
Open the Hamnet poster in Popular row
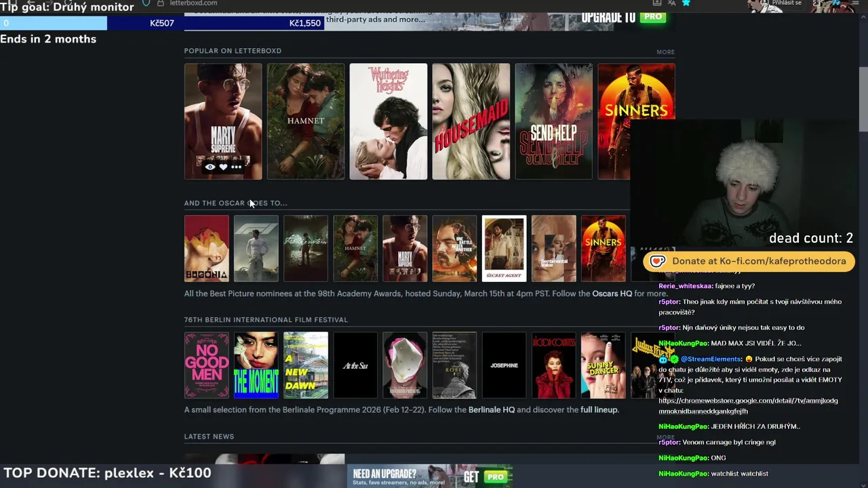click(306, 121)
